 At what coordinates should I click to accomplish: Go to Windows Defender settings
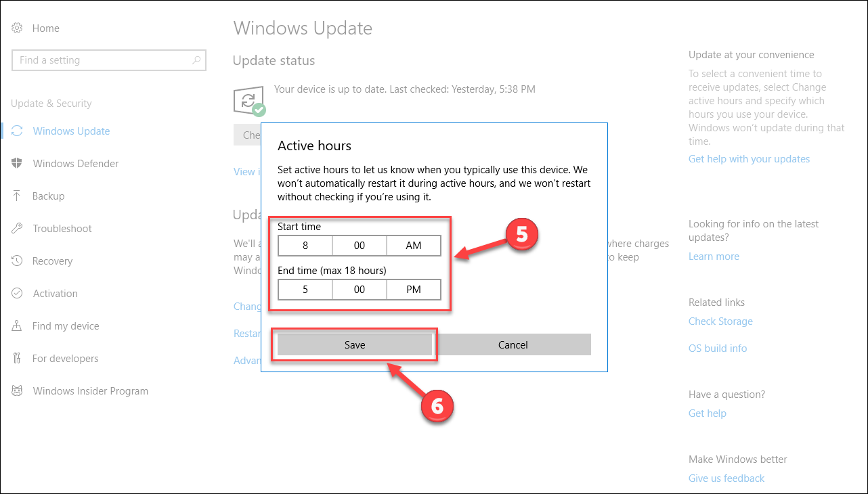tap(76, 164)
